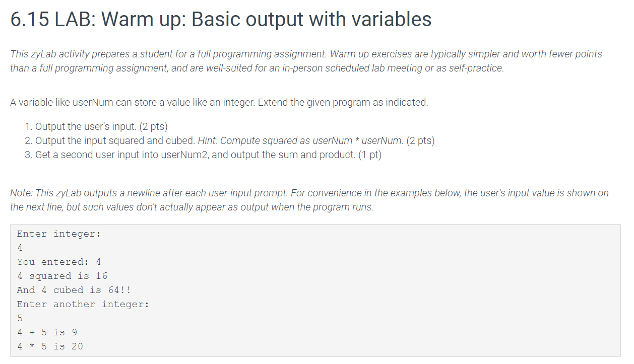
Task: Click the italic hint 'Compute squared as userNum * userNum'
Action: (301, 141)
